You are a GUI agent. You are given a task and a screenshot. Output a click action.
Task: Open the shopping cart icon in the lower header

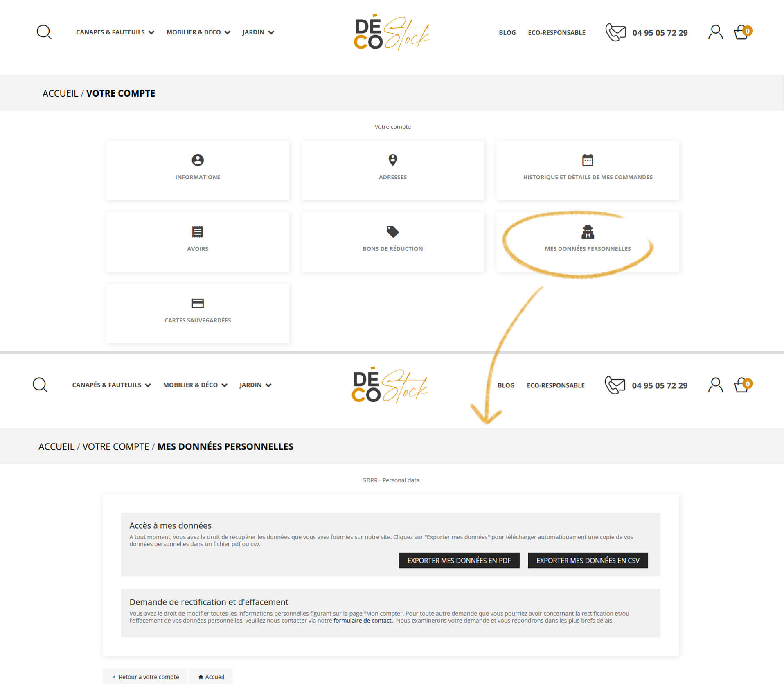coord(742,385)
